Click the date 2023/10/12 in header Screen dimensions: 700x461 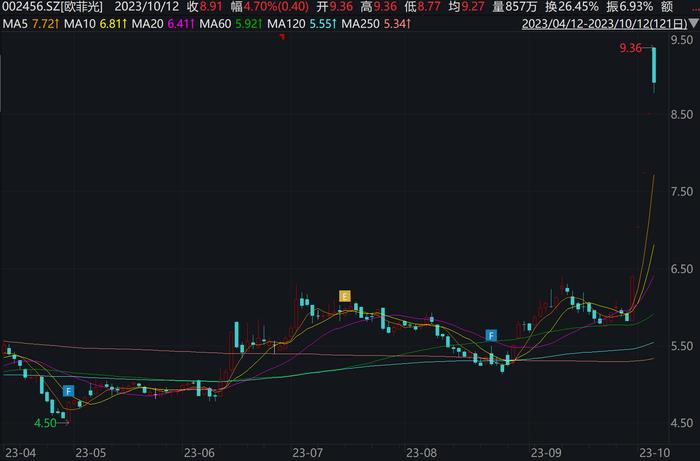(146, 7)
